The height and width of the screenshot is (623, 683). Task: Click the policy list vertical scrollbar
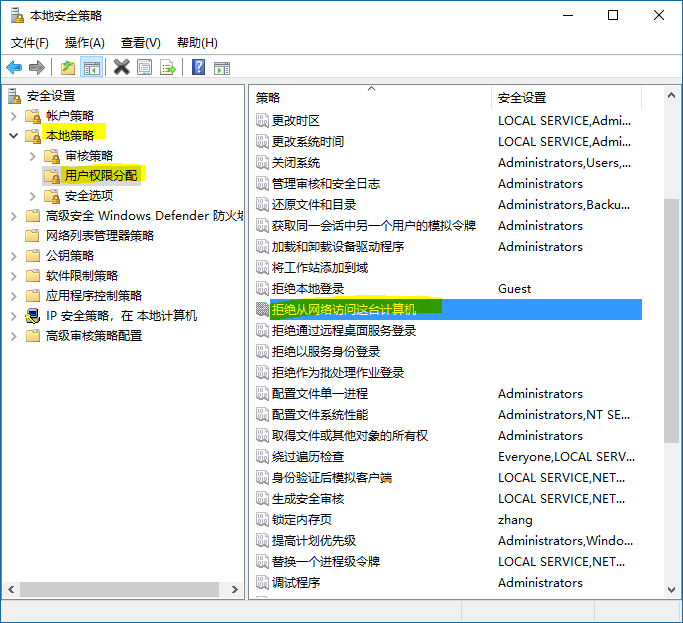coord(671,320)
